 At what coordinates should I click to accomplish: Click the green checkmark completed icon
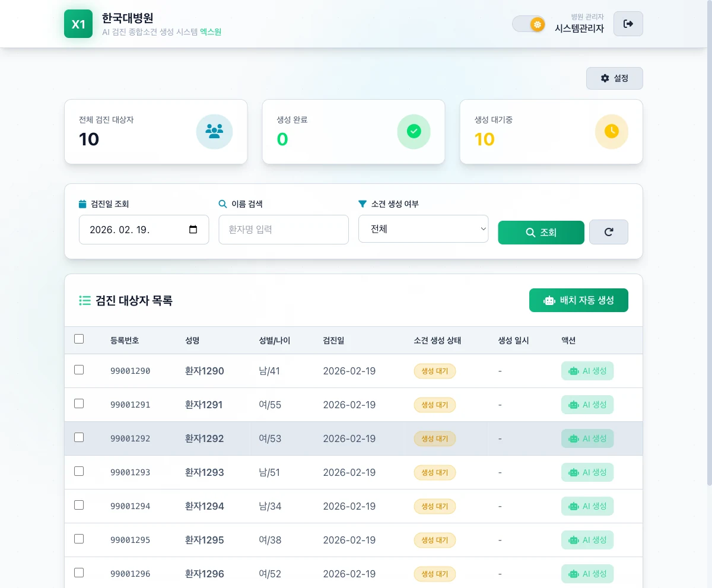click(x=414, y=131)
